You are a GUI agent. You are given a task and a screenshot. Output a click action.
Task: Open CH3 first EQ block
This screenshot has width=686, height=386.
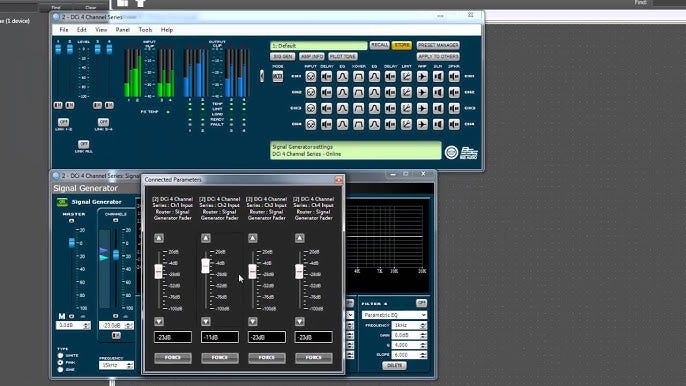(x=343, y=108)
